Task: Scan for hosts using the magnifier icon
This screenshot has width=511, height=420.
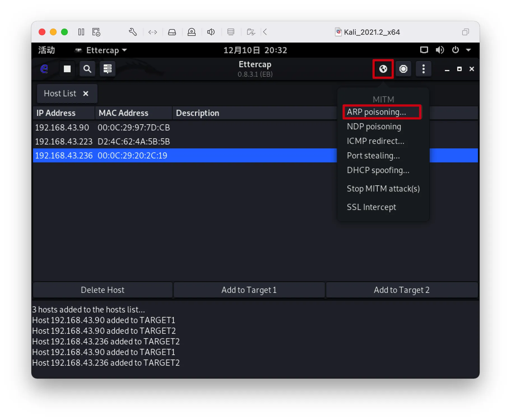Action: tap(87, 69)
